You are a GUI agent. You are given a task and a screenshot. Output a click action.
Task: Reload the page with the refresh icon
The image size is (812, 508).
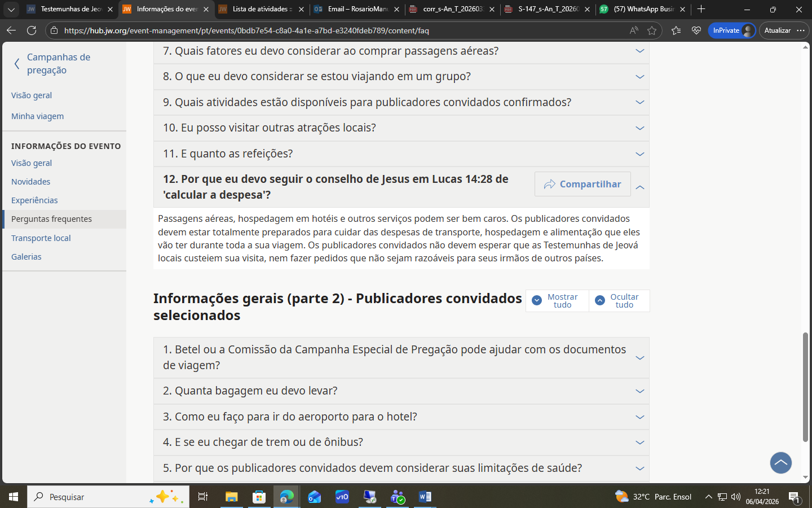[32, 30]
